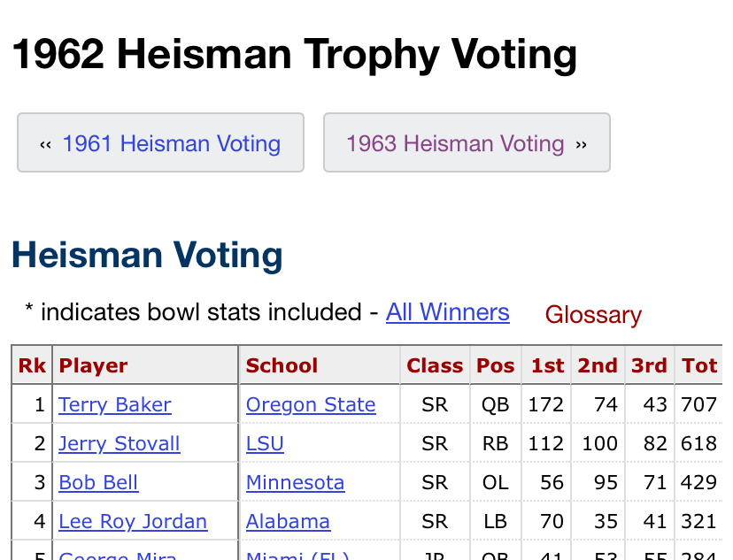Screen dimensions: 733x560
Task: Click the Lee Roy Jordan link
Action: [x=133, y=522]
